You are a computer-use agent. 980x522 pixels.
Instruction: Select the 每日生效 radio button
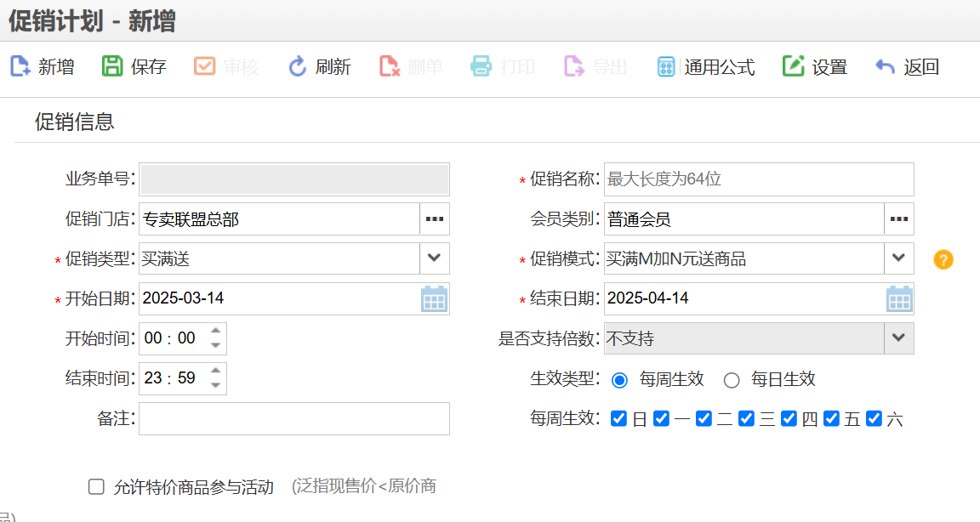point(732,379)
